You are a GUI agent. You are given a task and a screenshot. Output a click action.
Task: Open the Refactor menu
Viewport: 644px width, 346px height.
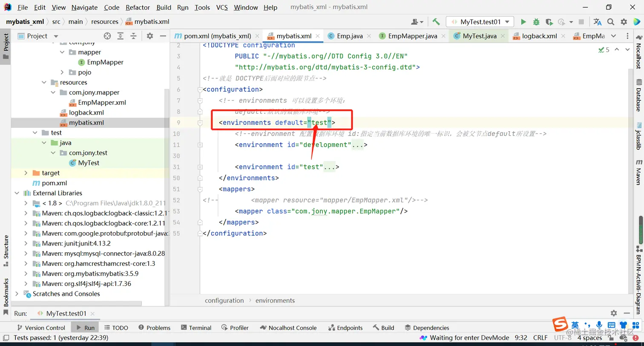pos(138,7)
